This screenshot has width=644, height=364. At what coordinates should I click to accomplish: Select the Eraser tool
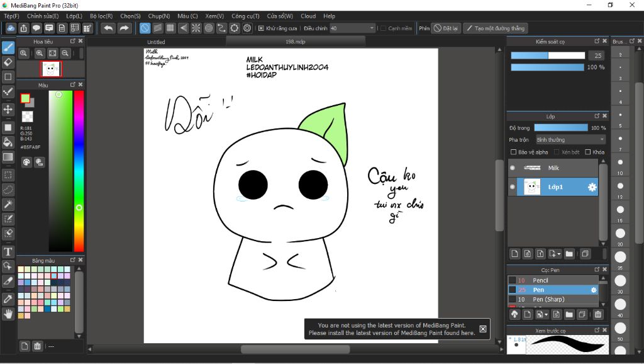click(x=8, y=62)
